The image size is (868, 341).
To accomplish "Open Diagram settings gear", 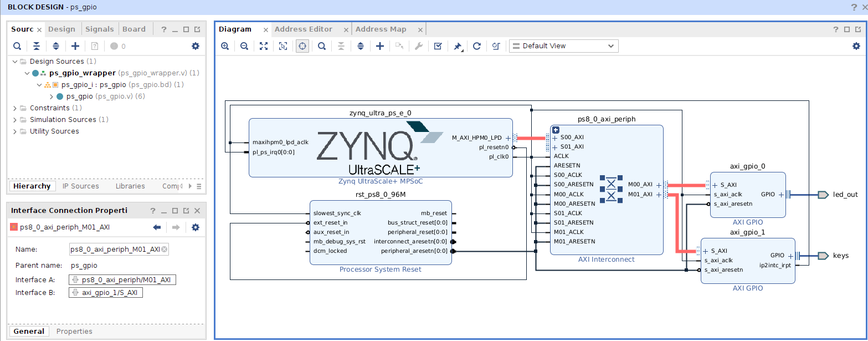I will click(x=856, y=46).
